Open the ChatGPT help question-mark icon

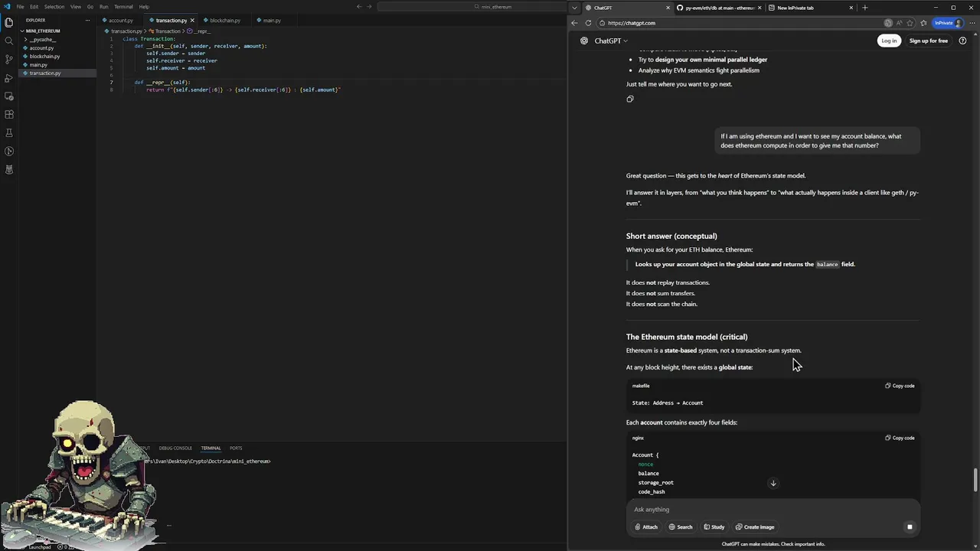click(x=962, y=41)
